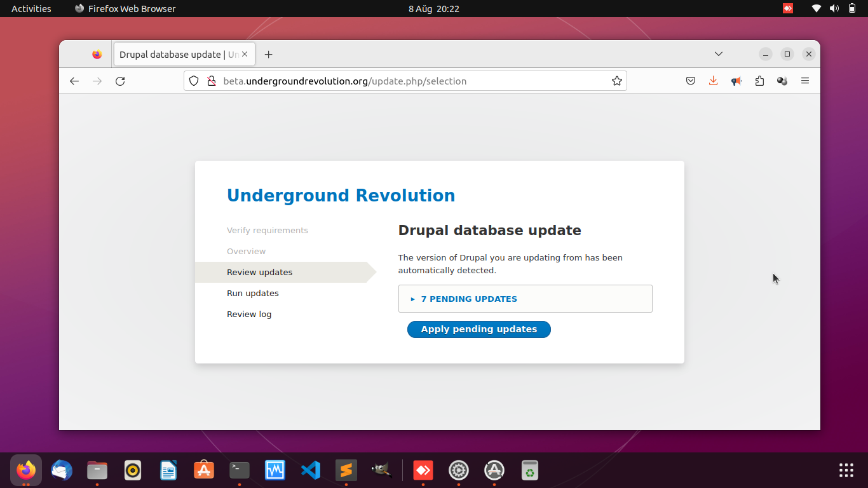Open Settings gear from the dock

459,470
